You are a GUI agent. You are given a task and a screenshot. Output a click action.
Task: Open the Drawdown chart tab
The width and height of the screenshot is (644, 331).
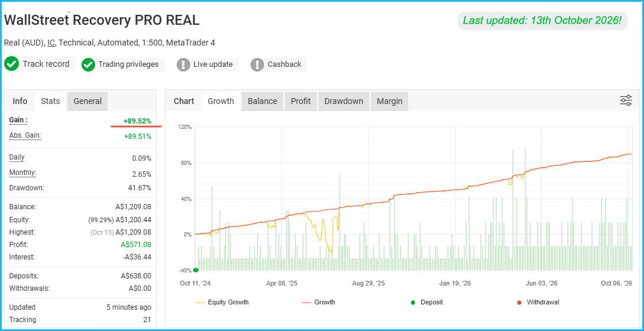coord(344,101)
